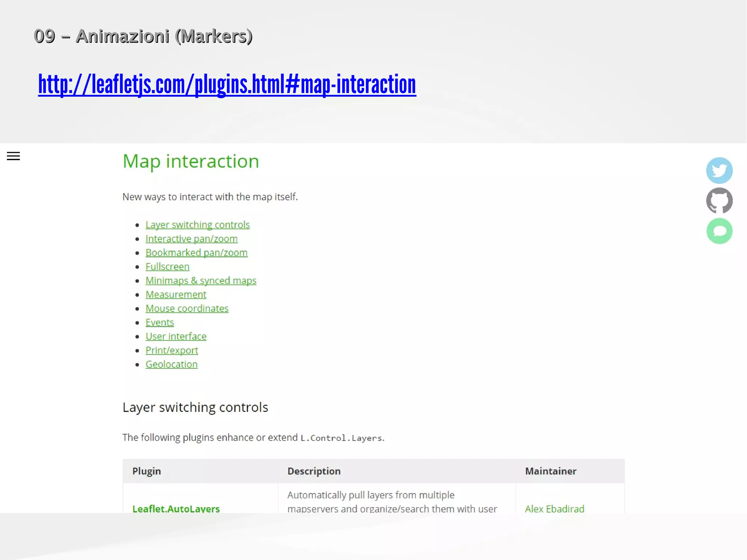
Task: Click the L.Control.Layers code text
Action: point(341,438)
